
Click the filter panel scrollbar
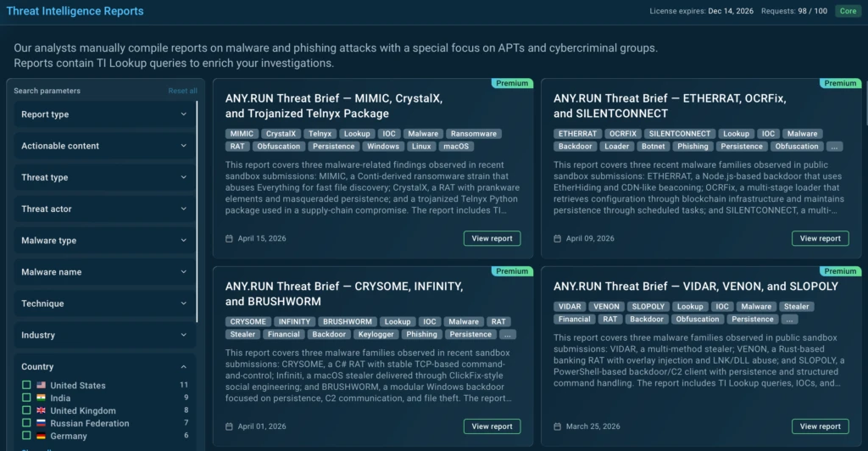[x=197, y=211]
